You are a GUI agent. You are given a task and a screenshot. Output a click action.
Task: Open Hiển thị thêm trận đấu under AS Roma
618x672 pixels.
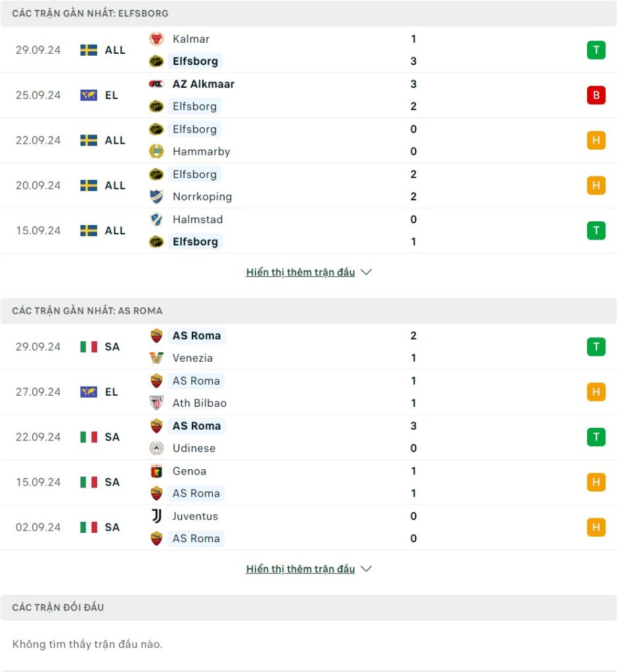tap(300, 569)
